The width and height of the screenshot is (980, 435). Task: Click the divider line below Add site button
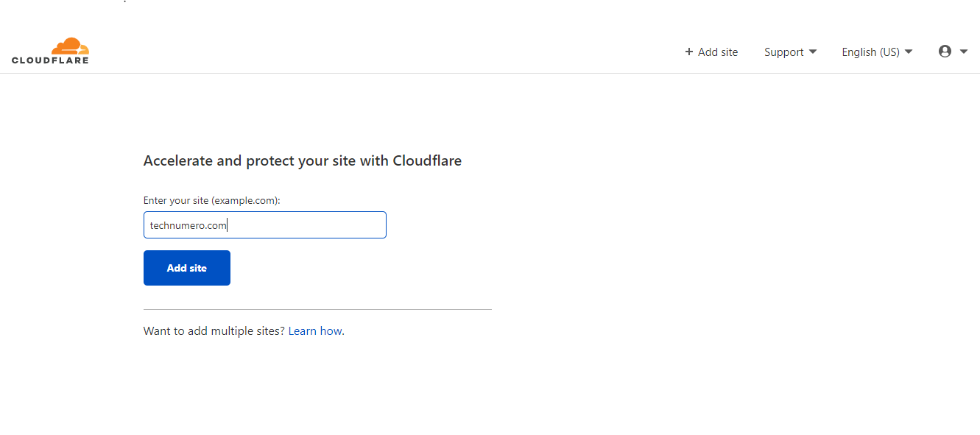(x=317, y=309)
